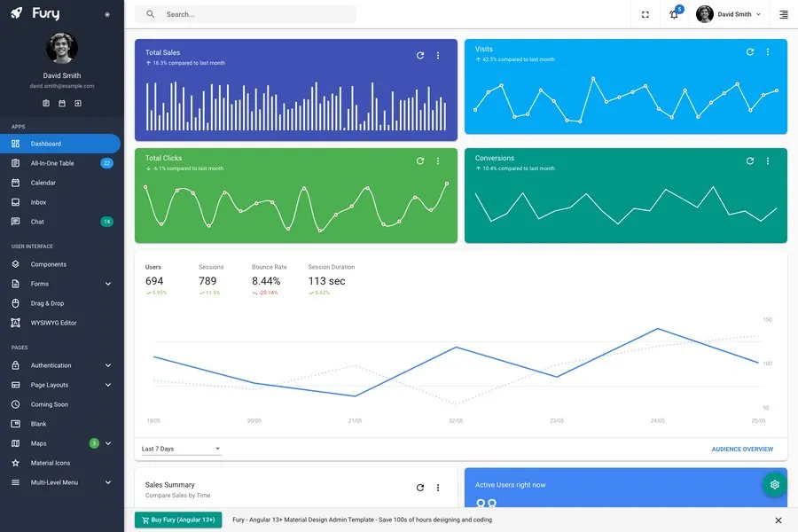This screenshot has height=532, width=798.
Task: Refresh the Total Sales card
Action: (x=420, y=55)
